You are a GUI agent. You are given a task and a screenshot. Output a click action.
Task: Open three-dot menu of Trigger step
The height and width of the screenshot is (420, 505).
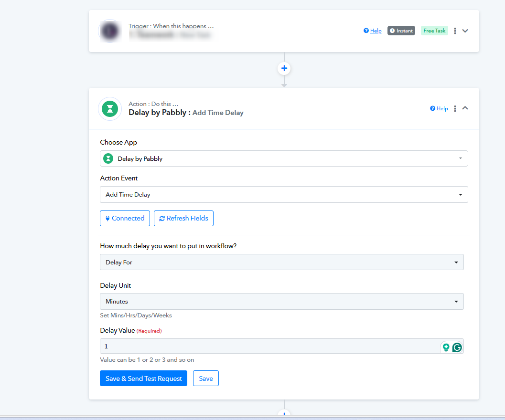pos(455,31)
